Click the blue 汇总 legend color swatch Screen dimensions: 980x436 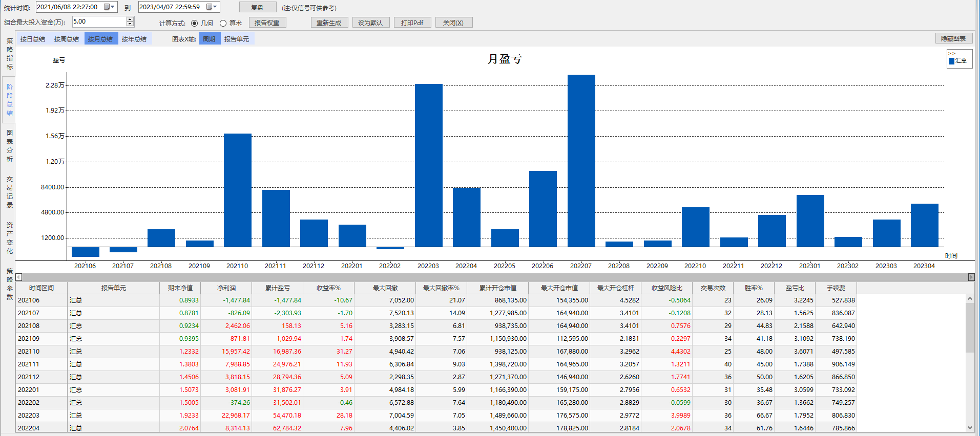click(x=952, y=61)
